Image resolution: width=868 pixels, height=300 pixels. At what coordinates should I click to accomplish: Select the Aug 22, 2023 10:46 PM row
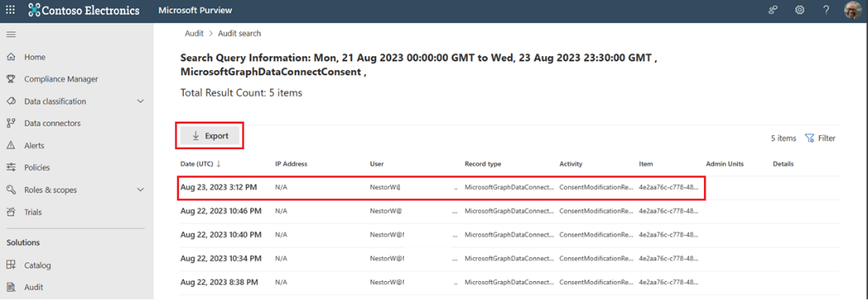[x=510, y=211]
